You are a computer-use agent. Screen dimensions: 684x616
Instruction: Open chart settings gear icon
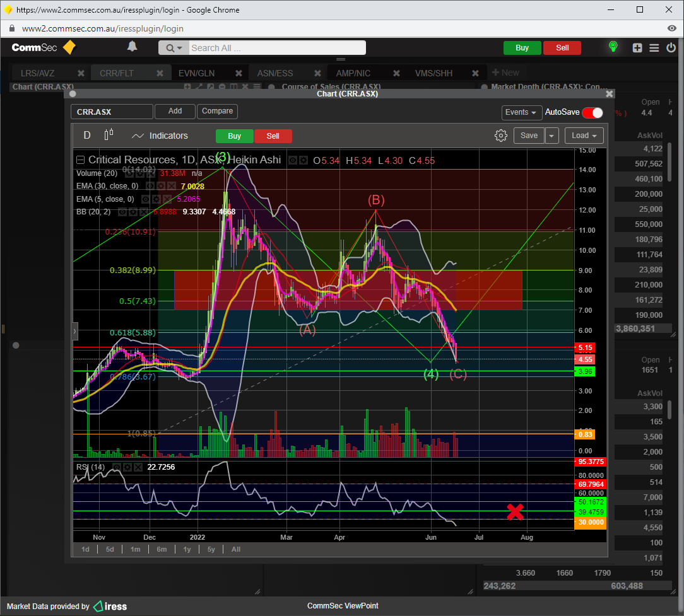pyautogui.click(x=500, y=136)
